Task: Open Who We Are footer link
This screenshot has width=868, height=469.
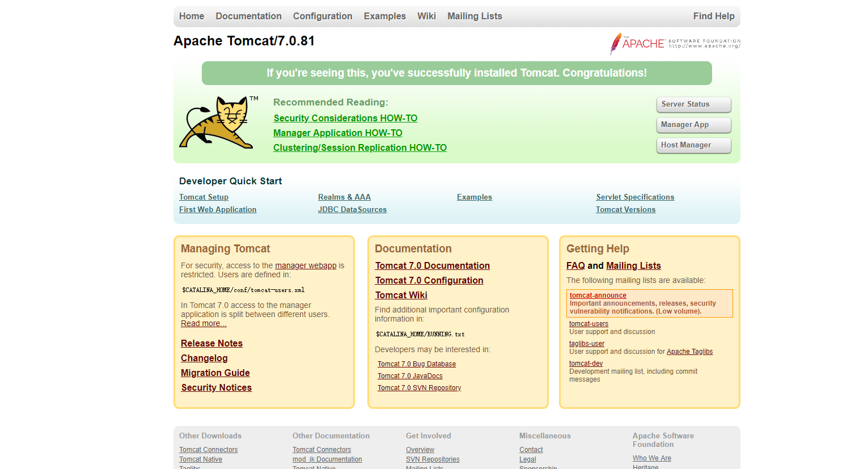Action: [652, 458]
